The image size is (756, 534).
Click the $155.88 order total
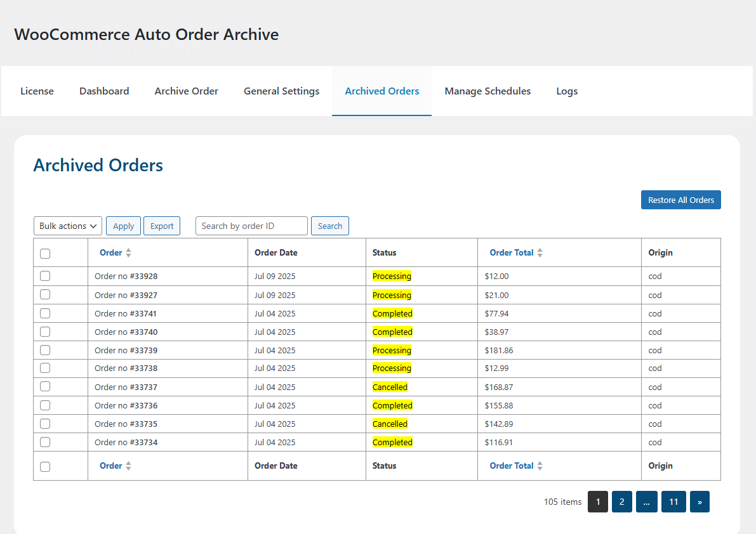[x=499, y=405]
